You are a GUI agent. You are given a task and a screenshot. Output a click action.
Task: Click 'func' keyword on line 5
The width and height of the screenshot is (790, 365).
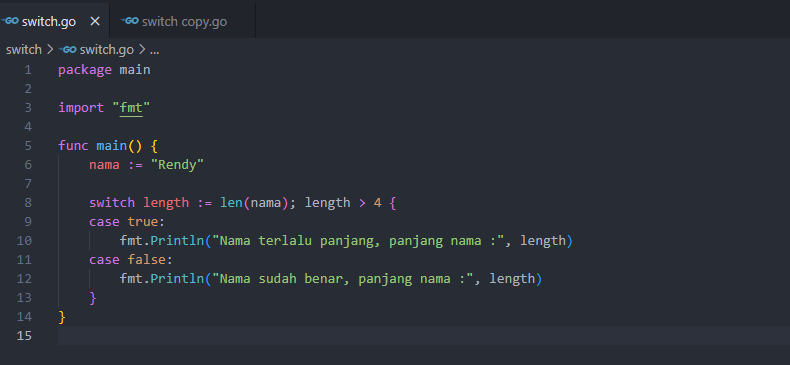[73, 146]
